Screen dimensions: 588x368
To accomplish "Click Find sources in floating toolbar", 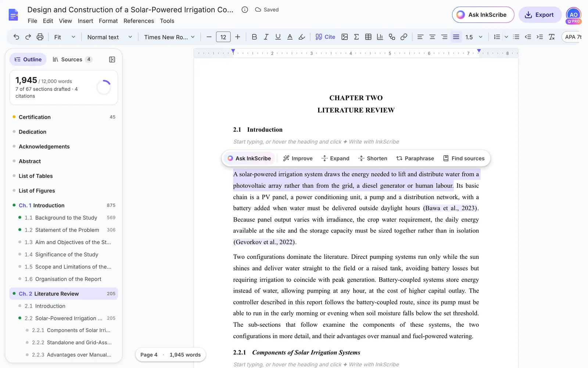I will [464, 158].
